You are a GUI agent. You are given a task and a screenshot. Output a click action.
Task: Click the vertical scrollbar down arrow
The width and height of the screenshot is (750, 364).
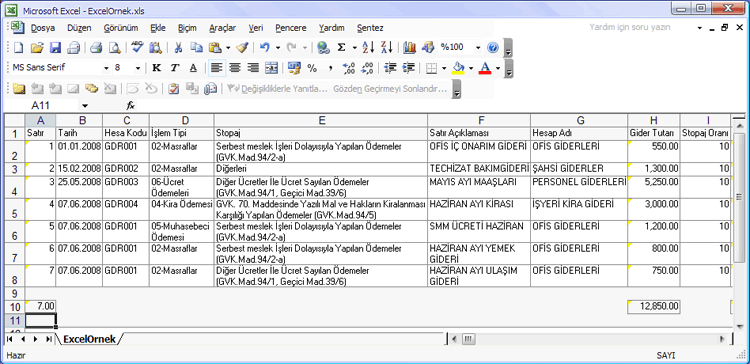click(739, 327)
